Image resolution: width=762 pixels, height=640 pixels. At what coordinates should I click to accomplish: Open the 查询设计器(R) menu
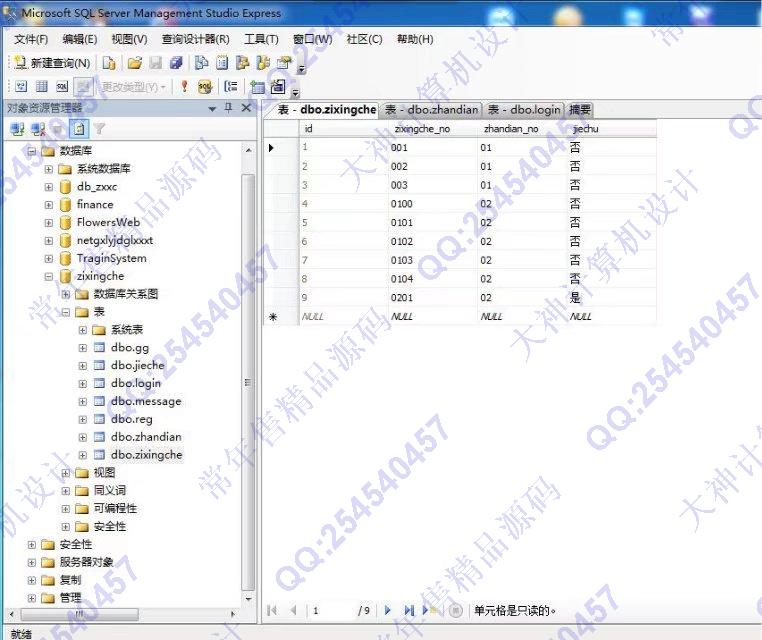pyautogui.click(x=195, y=39)
